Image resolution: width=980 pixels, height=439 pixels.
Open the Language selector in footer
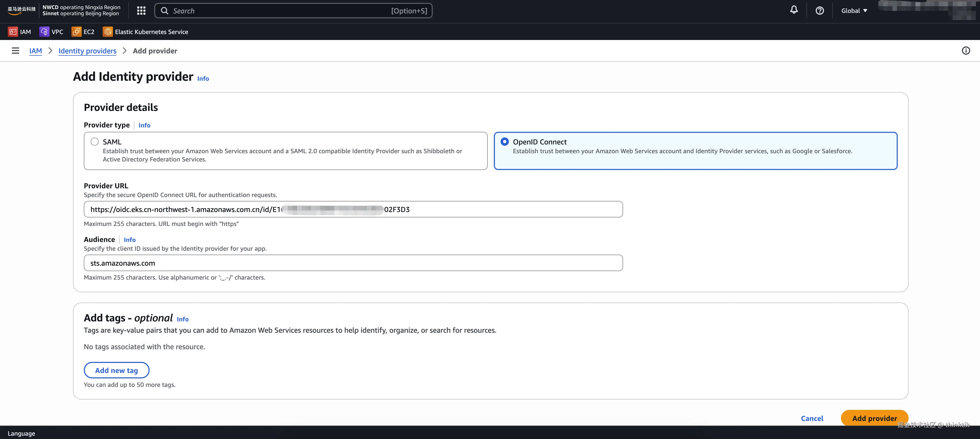pyautogui.click(x=21, y=433)
